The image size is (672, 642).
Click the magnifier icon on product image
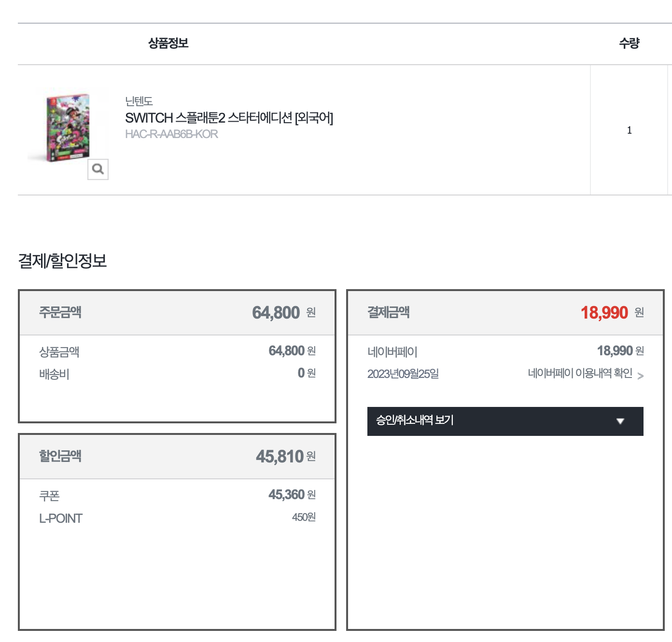[x=98, y=169]
